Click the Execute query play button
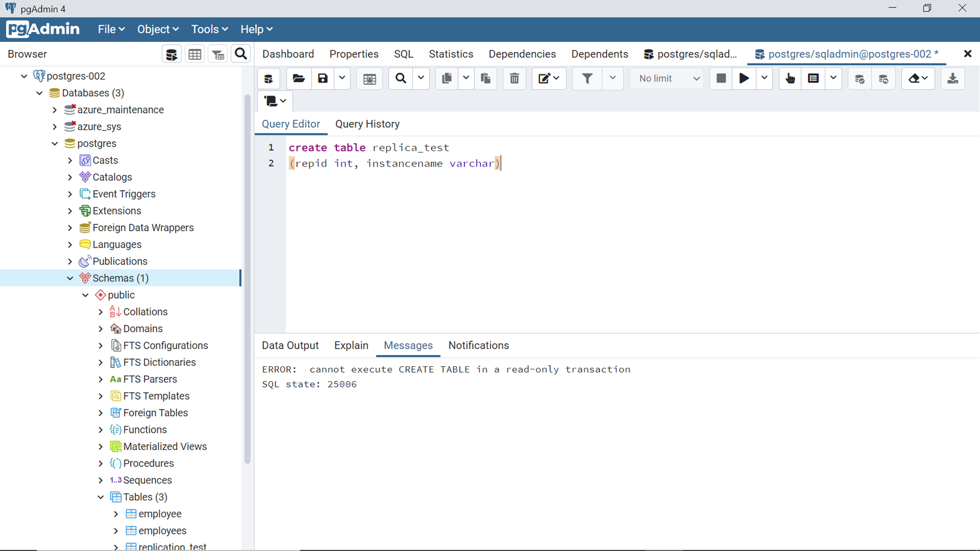 pos(744,78)
